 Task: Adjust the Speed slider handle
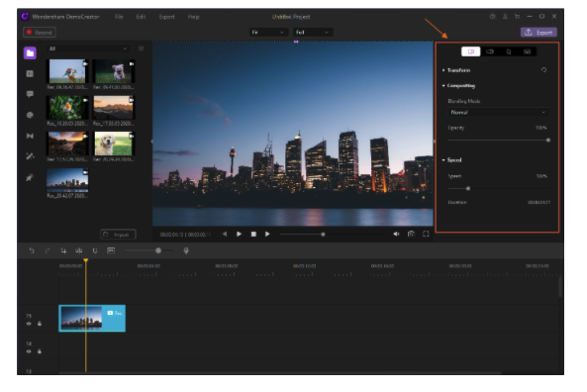(x=468, y=188)
